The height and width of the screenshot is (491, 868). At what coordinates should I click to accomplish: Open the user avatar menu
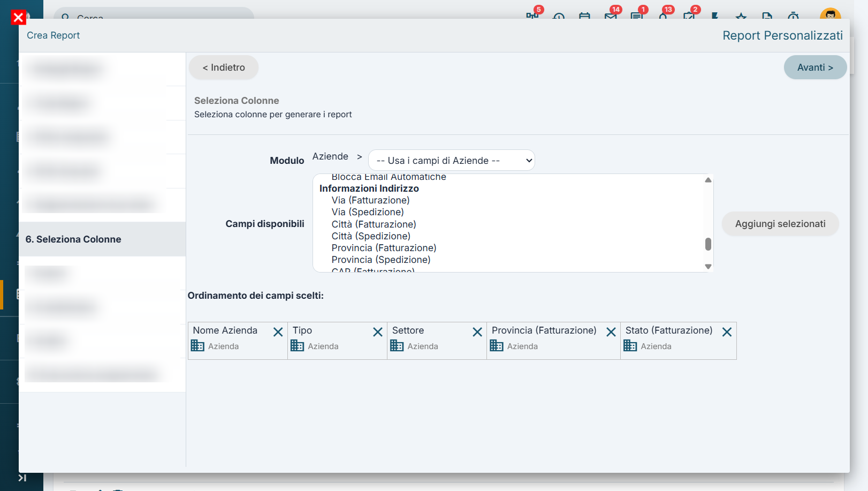tap(831, 14)
